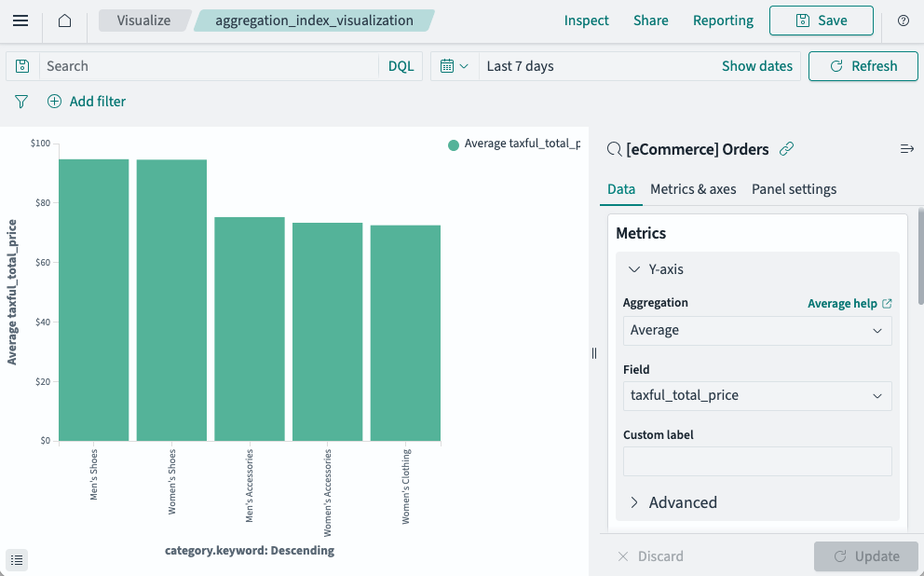This screenshot has width=924, height=576.
Task: Open the Aggregation dropdown showing Average
Action: (x=757, y=331)
